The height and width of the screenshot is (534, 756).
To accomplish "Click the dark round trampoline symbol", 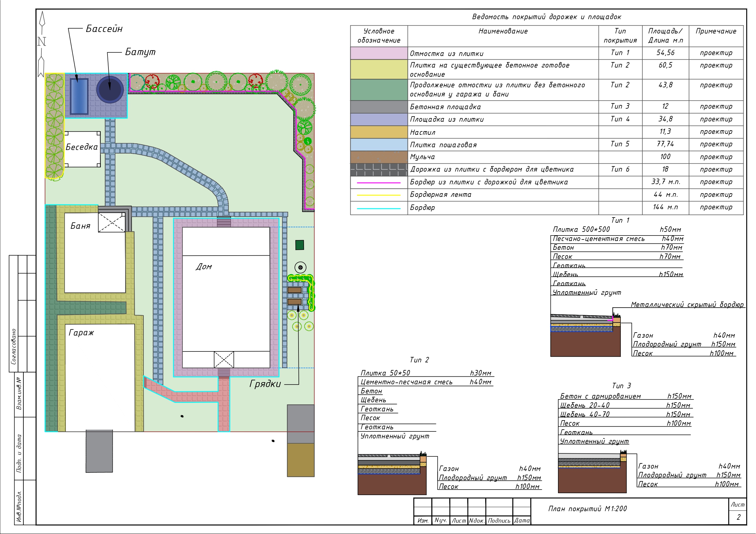I will [x=110, y=89].
